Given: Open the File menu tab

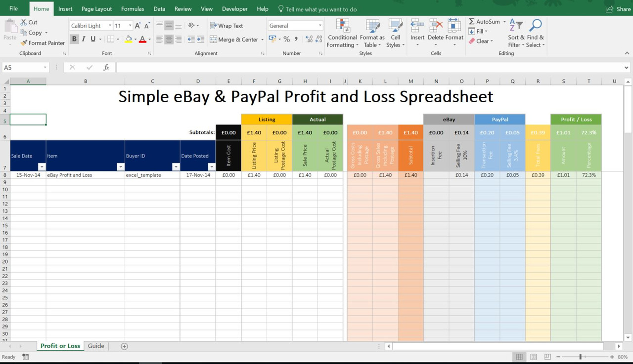Looking at the screenshot, I should [x=14, y=9].
